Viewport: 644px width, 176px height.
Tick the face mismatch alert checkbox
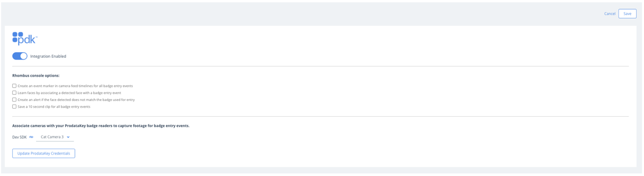pyautogui.click(x=14, y=100)
